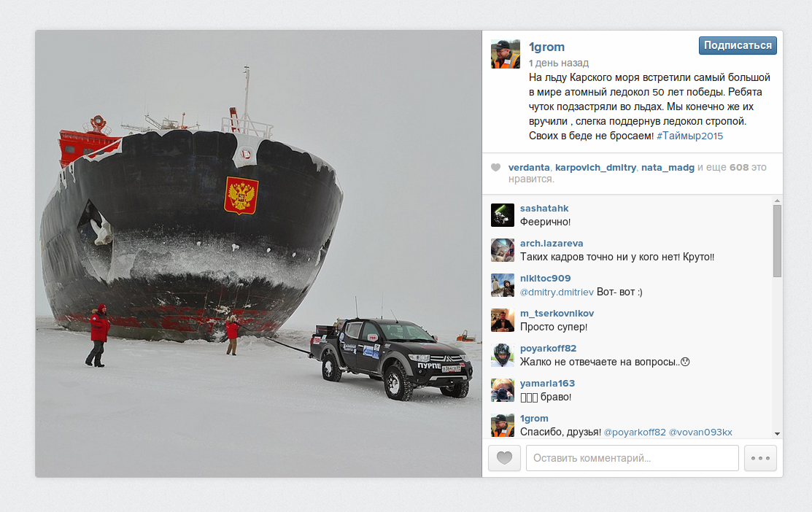The image size is (812, 512).
Task: Click arch.lazareva's avatar picture
Action: [x=503, y=250]
